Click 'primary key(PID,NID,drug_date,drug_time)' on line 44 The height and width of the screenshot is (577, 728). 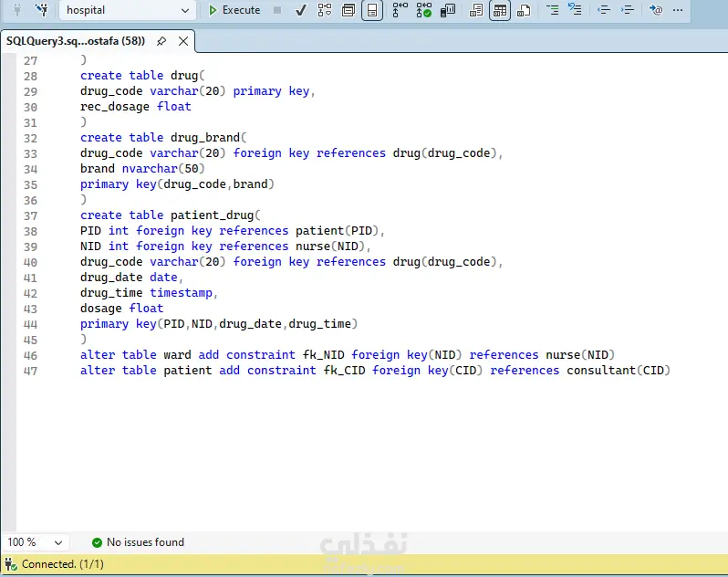pyautogui.click(x=219, y=324)
